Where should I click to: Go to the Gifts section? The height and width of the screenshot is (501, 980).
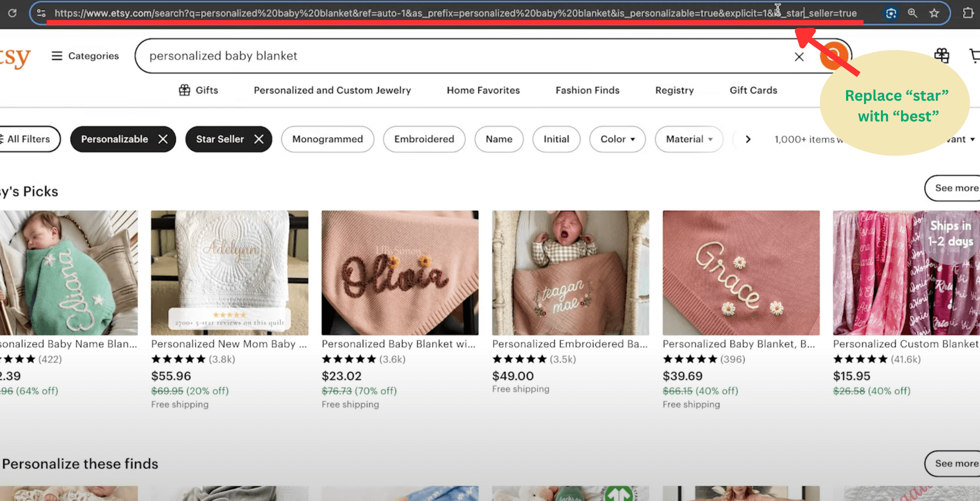coord(199,90)
